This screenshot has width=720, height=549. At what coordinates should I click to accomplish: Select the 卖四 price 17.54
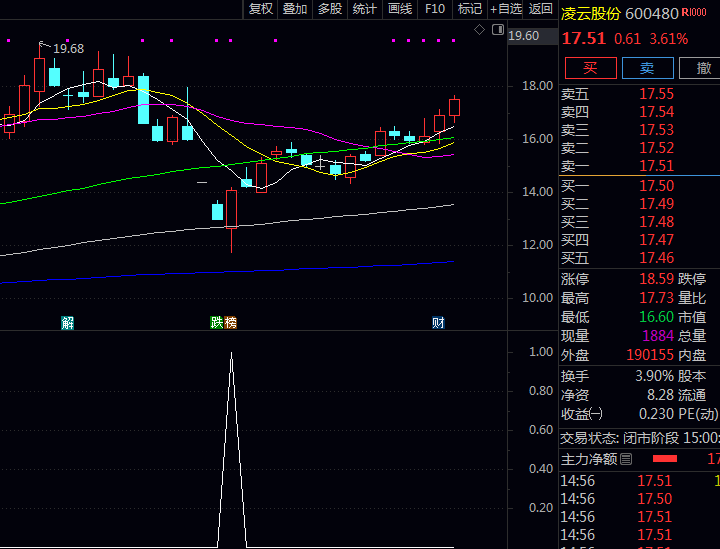[656, 112]
